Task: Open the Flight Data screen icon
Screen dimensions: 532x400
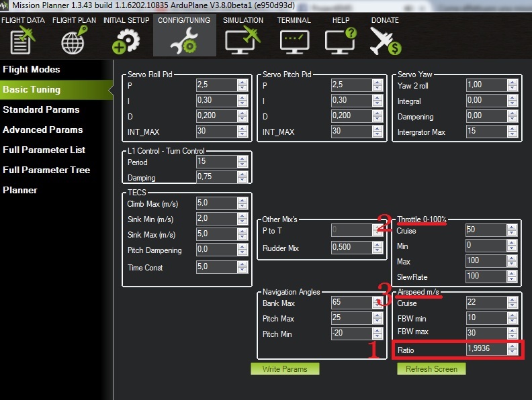Action: (23, 41)
